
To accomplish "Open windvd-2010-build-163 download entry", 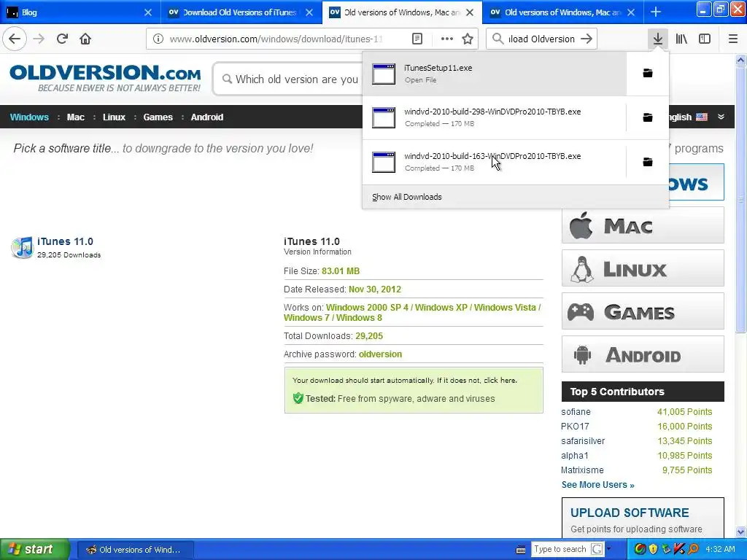I will tap(495, 162).
